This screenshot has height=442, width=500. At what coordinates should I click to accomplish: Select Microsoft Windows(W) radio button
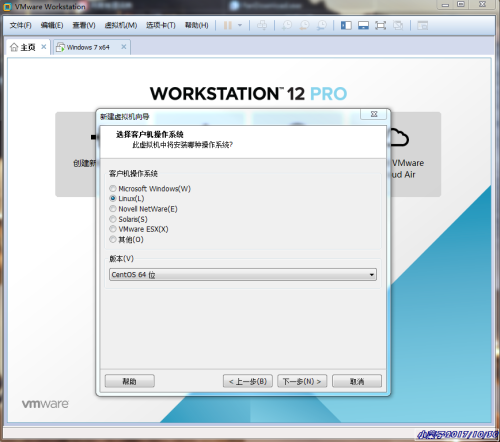pyautogui.click(x=113, y=189)
